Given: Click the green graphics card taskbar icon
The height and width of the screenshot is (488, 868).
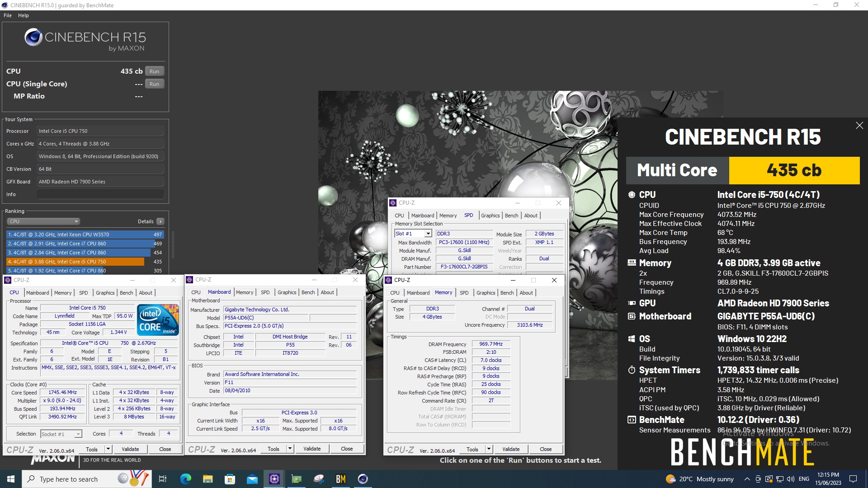Looking at the screenshot, I should [x=296, y=479].
